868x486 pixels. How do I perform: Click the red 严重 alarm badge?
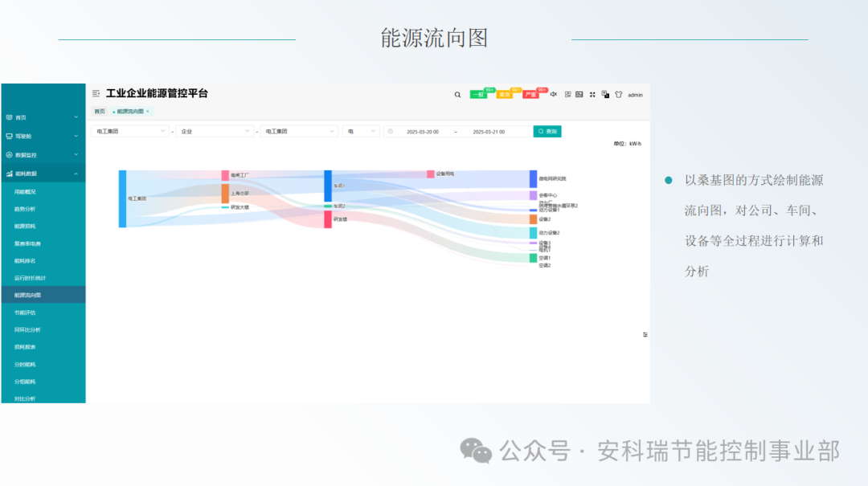pos(531,95)
